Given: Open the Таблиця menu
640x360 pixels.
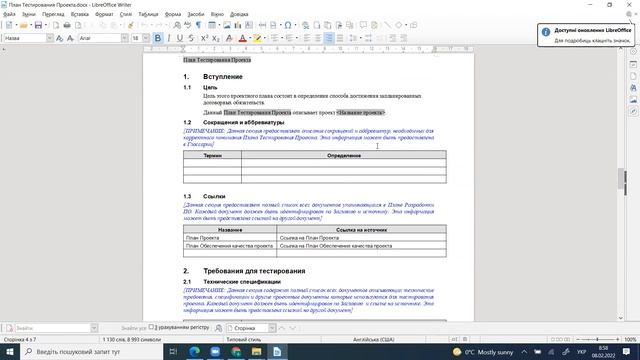Looking at the screenshot, I should click(x=148, y=14).
